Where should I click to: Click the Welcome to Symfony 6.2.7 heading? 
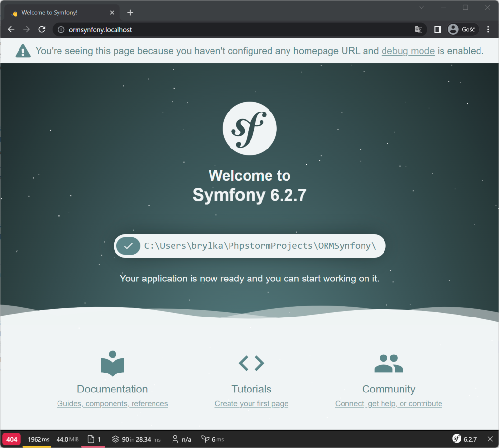249,186
